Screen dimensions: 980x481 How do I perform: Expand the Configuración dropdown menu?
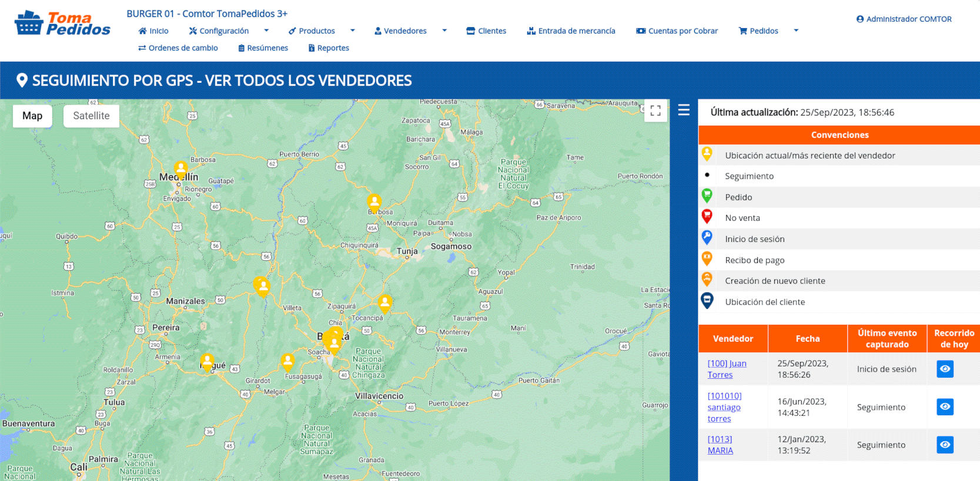[266, 31]
